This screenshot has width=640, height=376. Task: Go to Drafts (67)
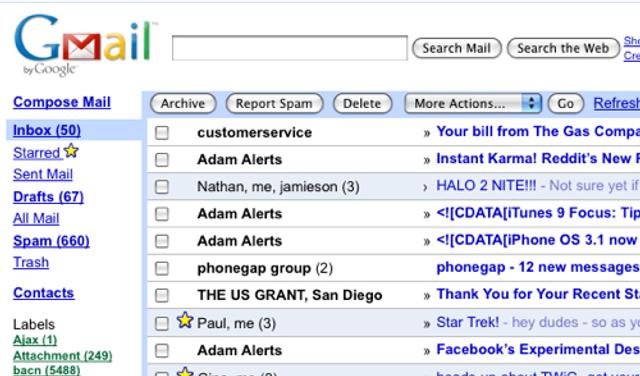tap(48, 197)
